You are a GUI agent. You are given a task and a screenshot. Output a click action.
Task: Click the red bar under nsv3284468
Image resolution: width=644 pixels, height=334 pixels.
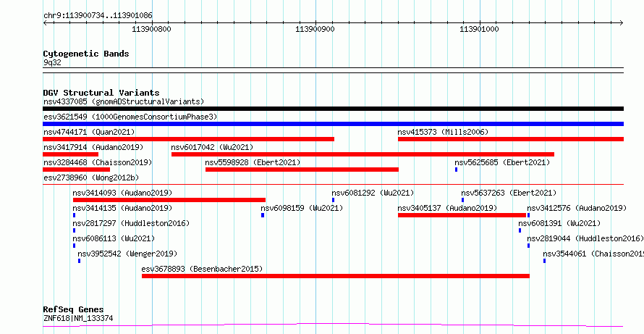(x=77, y=170)
